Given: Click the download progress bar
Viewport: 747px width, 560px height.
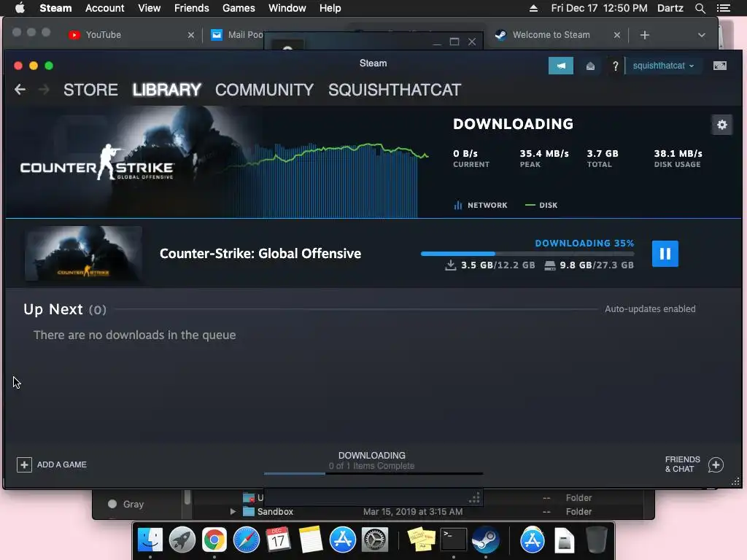Looking at the screenshot, I should [527, 254].
